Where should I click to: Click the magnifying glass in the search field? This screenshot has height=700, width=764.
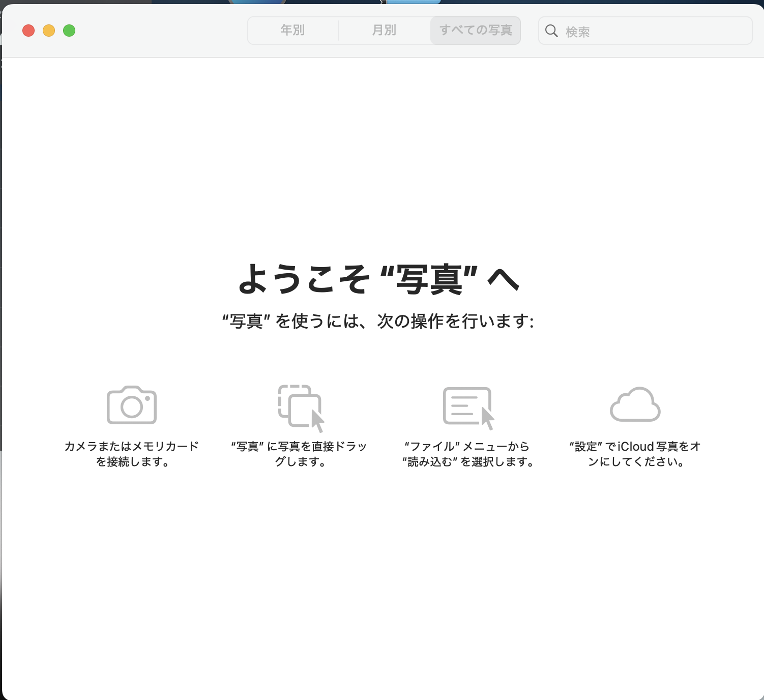(552, 31)
